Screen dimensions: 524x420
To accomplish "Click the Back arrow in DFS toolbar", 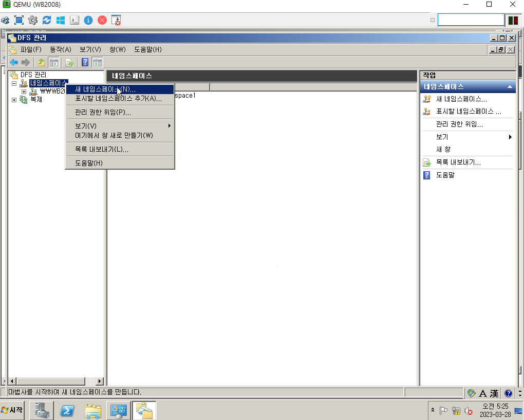I will coord(14,62).
